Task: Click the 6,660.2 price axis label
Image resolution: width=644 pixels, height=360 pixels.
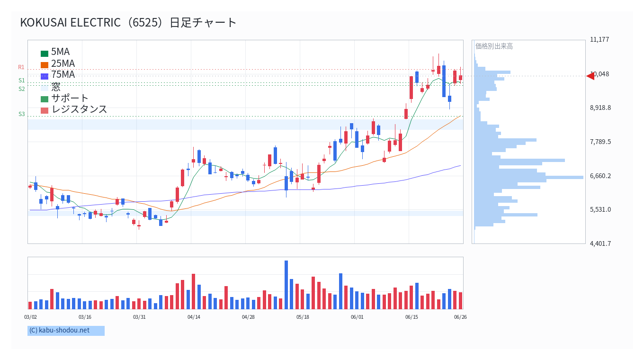Action: [600, 176]
